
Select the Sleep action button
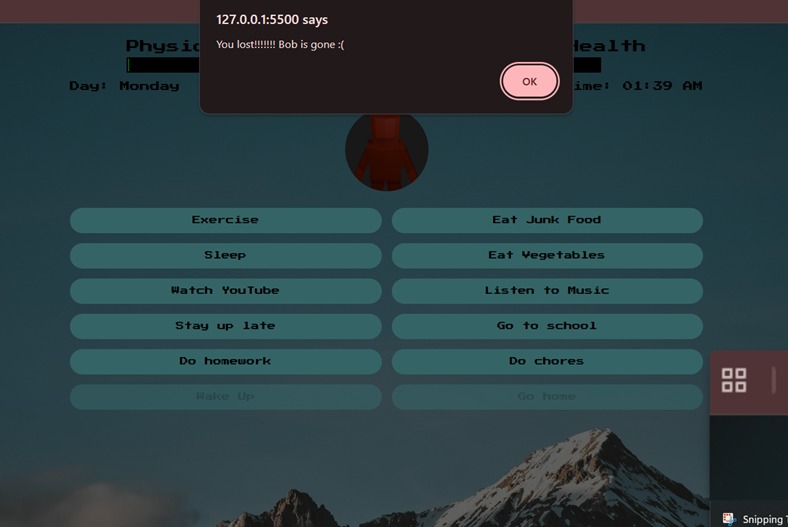point(226,255)
